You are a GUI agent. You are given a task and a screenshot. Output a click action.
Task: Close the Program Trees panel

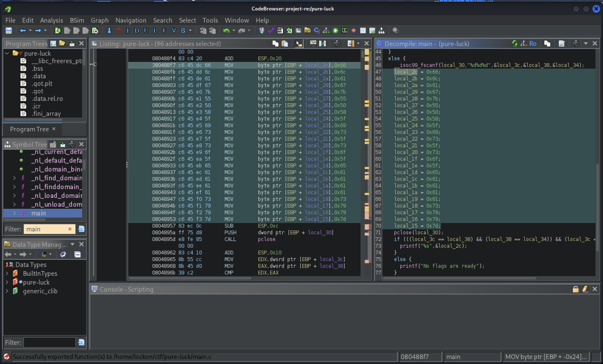point(81,44)
